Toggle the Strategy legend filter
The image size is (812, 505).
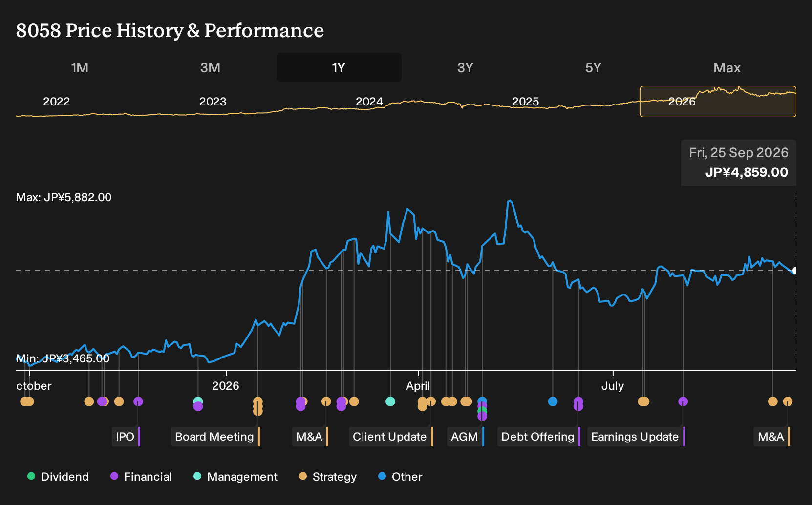328,477
